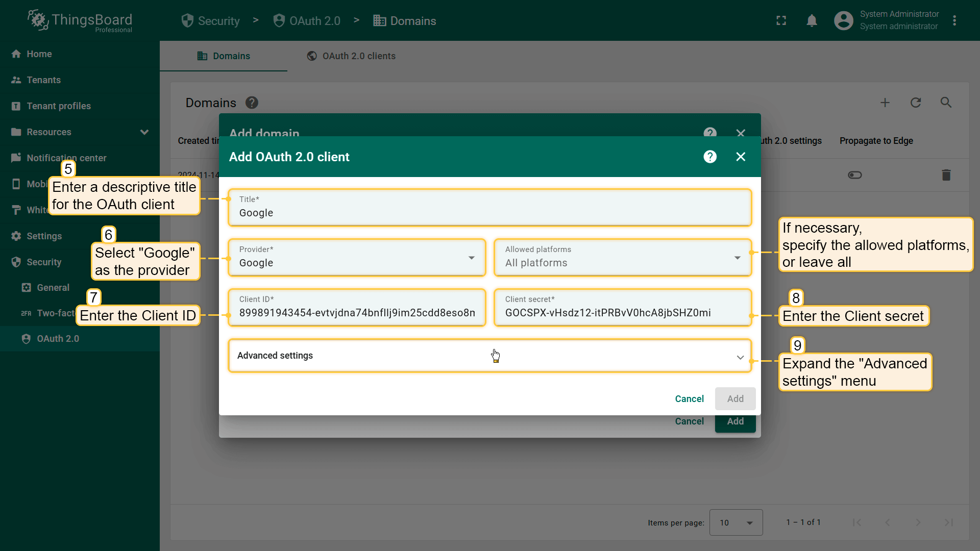
Task: Toggle the Propagate to Edge switch
Action: 855,175
